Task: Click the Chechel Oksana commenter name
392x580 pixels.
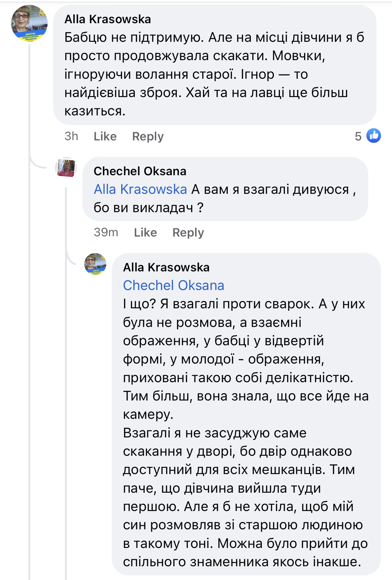Action: point(140,171)
